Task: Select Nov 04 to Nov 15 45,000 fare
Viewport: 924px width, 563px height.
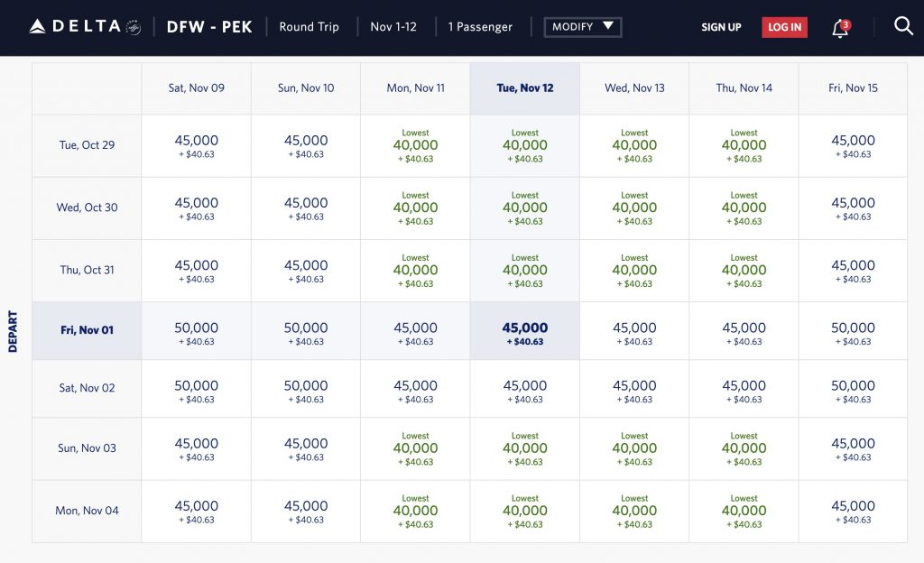Action: [x=853, y=511]
